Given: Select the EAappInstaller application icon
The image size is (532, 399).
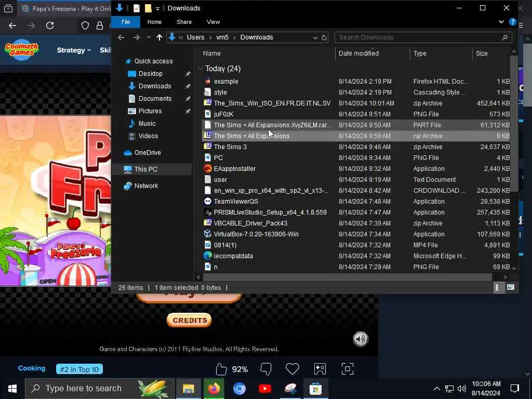Looking at the screenshot, I should point(208,169).
